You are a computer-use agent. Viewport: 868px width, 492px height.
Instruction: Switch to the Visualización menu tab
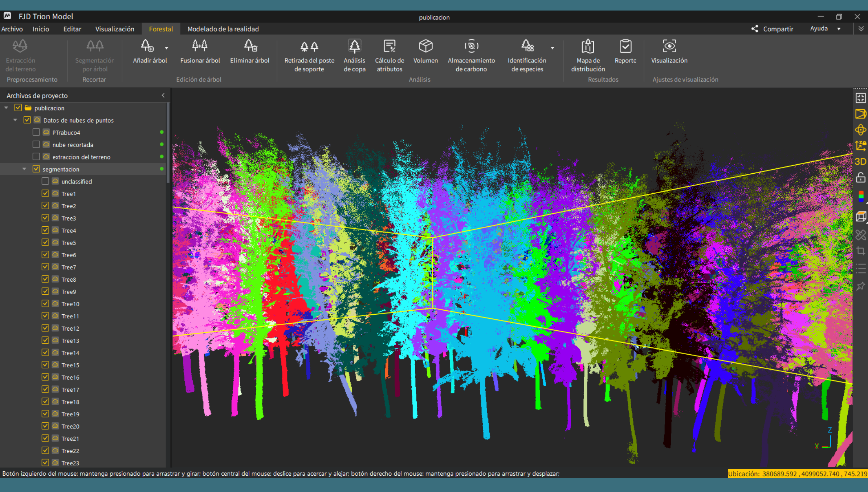coord(115,29)
